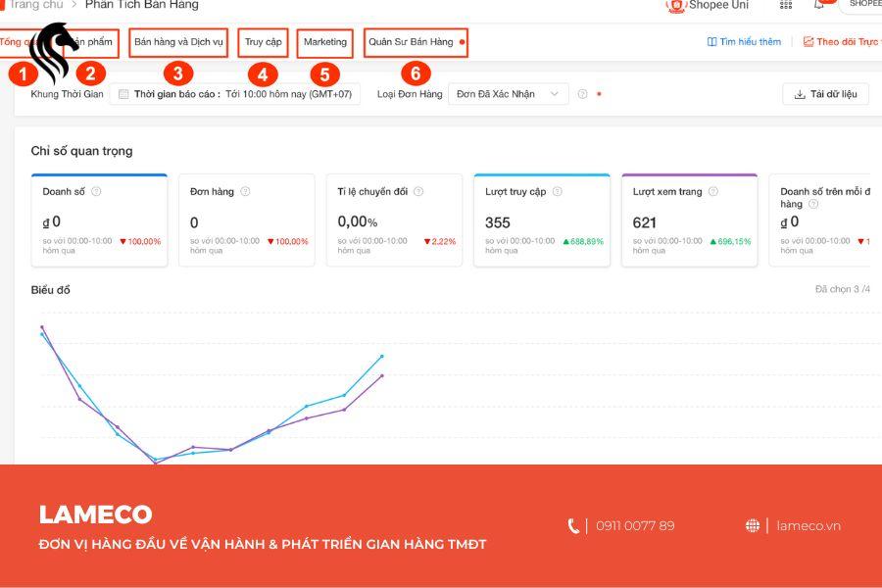Open the Bán hàng và Dịch vụ tab
Viewport: 882px width, 588px height.
point(178,42)
